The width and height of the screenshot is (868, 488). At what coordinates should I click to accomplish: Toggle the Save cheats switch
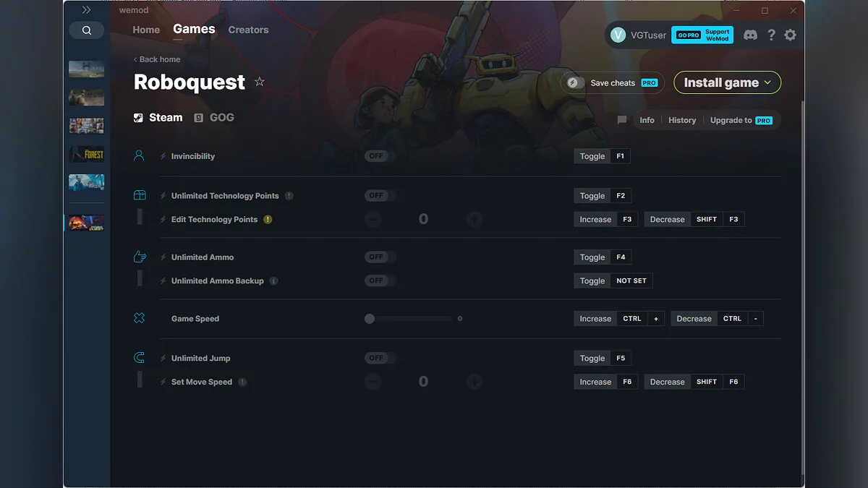click(576, 83)
